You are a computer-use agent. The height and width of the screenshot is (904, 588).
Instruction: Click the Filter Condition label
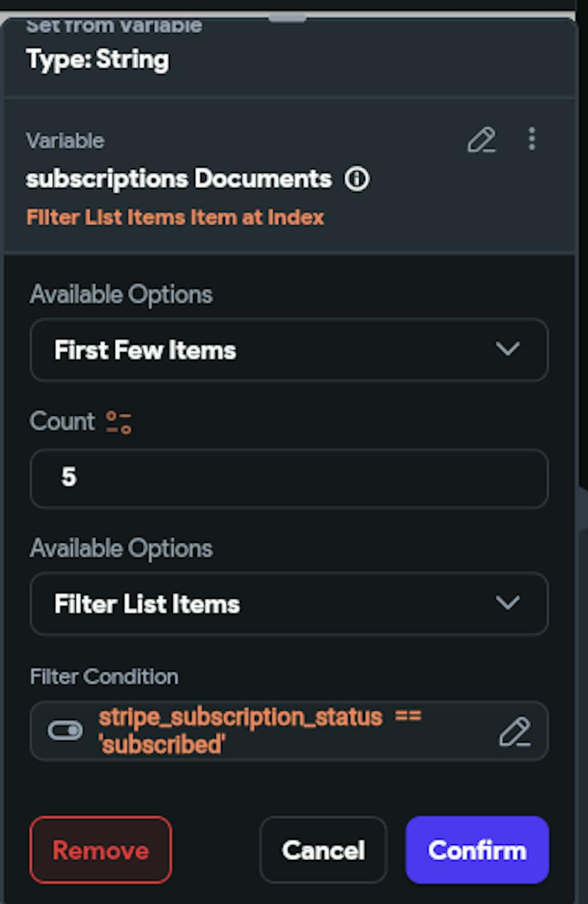104,677
